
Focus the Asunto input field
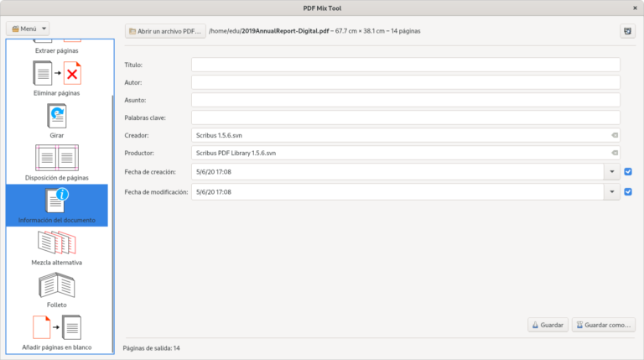tap(405, 100)
